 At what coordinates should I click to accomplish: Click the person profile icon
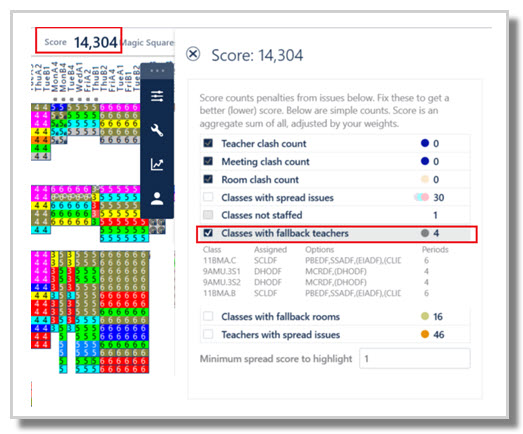point(157,199)
